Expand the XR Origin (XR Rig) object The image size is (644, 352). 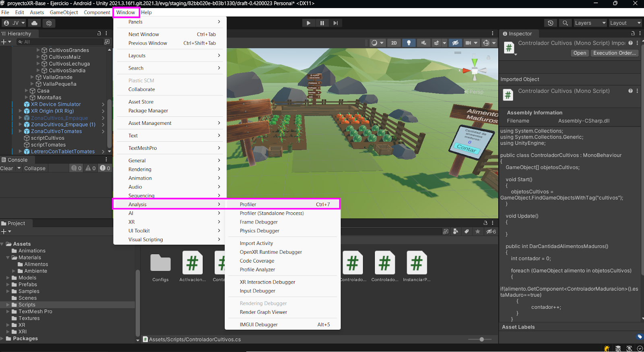click(21, 111)
